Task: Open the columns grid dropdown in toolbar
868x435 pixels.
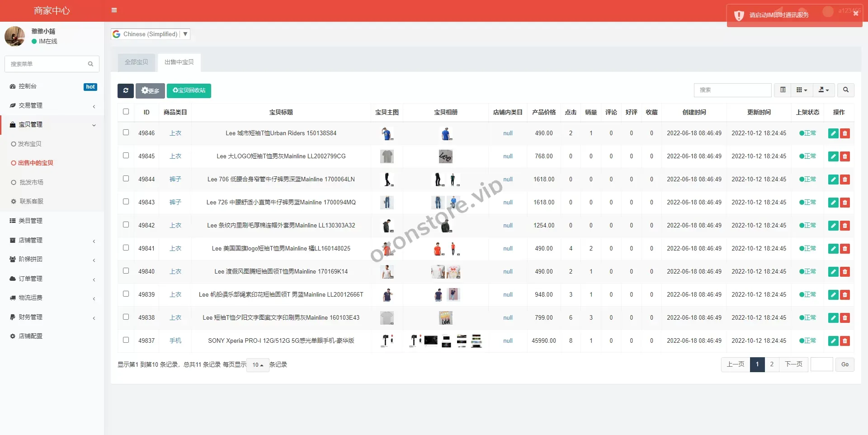Action: 802,90
